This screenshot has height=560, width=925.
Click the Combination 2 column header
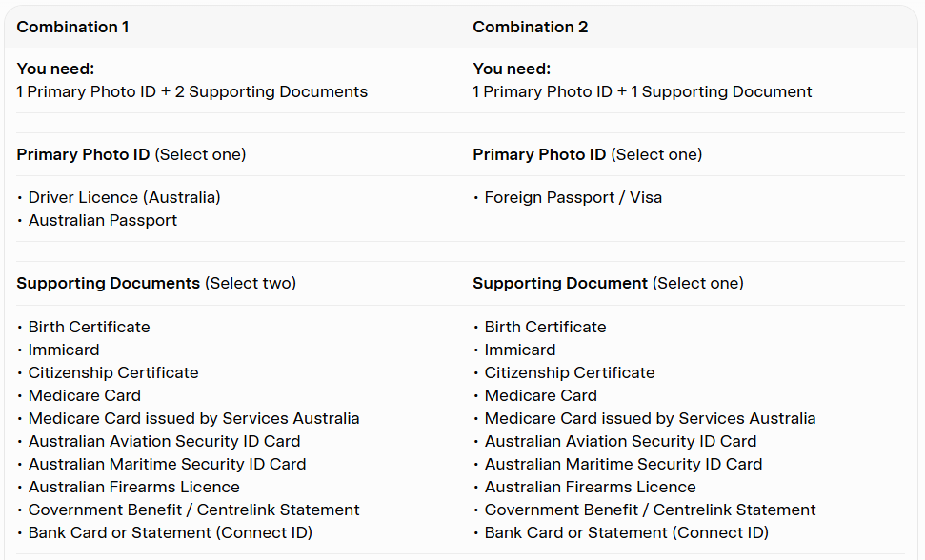coord(530,27)
